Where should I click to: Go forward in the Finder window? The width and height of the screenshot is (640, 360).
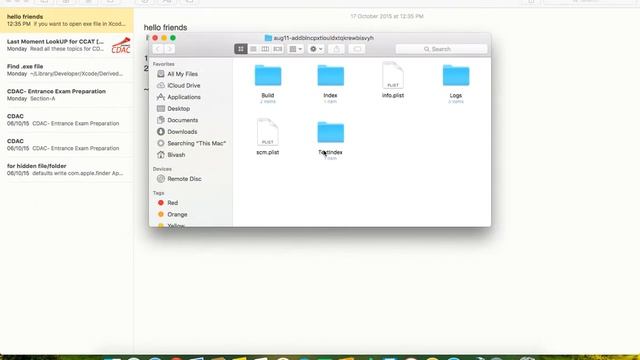point(169,49)
